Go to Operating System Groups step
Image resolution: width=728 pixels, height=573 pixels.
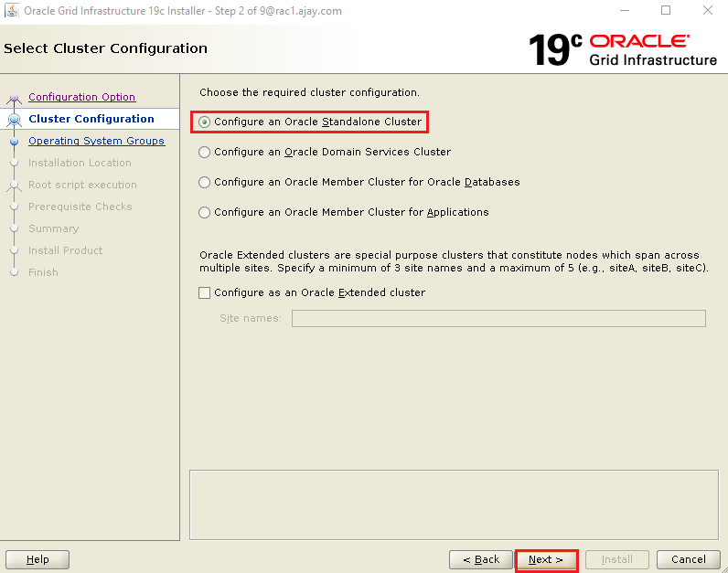click(x=96, y=141)
